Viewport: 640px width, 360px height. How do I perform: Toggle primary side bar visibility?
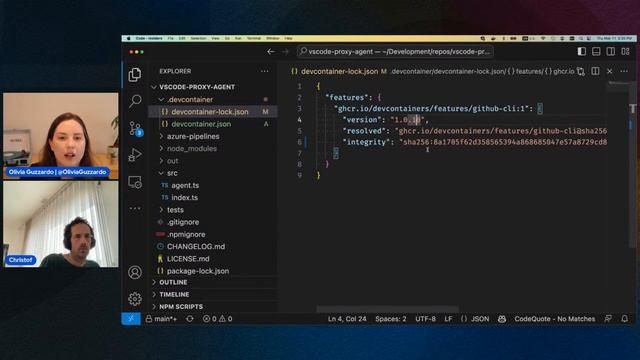click(x=582, y=51)
